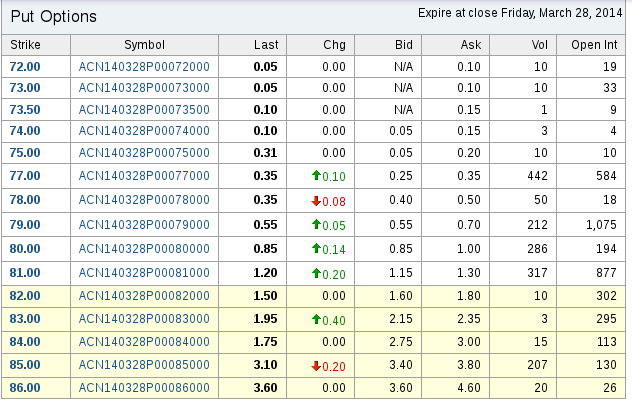Select the Put Options heading text
This screenshot has width=632, height=401.
tap(54, 17)
